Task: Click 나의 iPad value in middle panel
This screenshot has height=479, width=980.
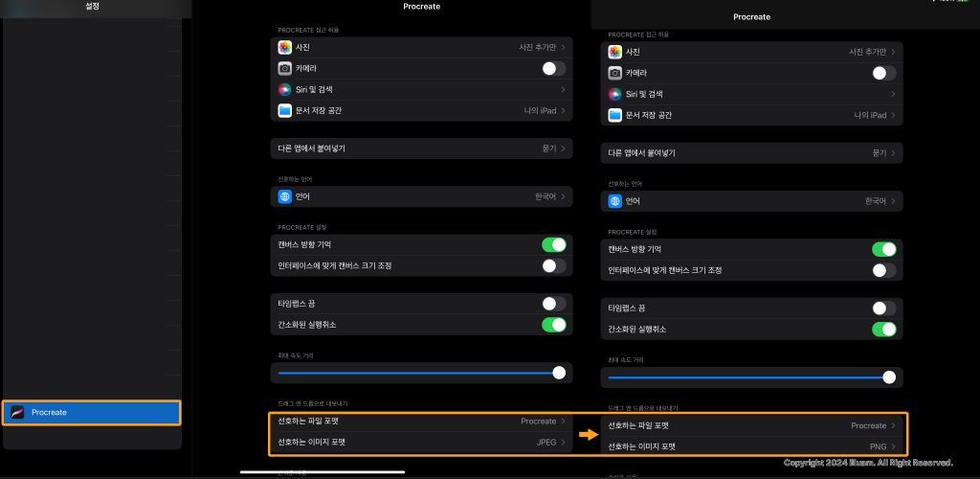Action: pyautogui.click(x=540, y=111)
